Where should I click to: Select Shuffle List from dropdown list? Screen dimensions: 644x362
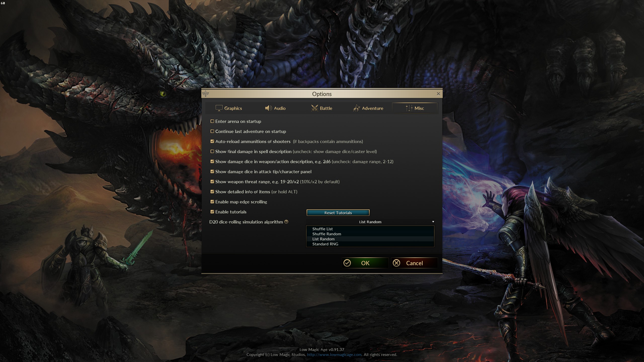click(x=323, y=229)
